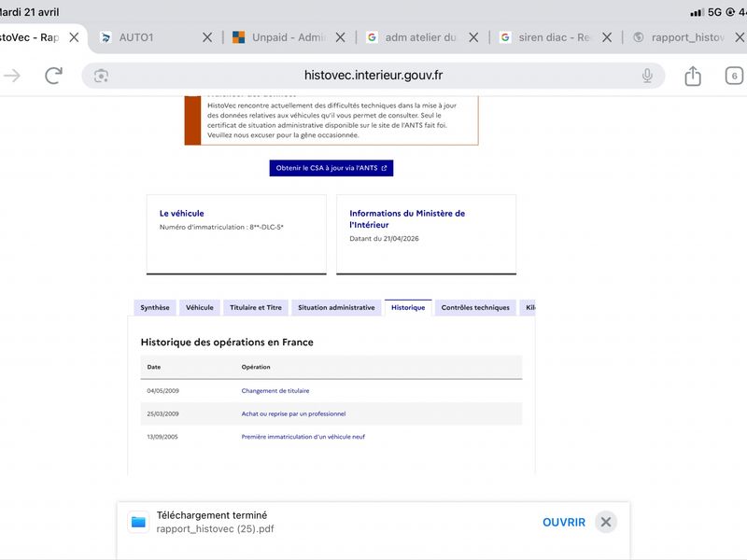747x560 pixels.
Task: Open the Synthèse tab
Action: 155,308
